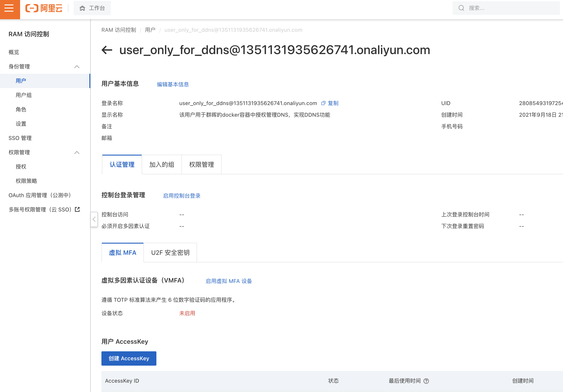The height and width of the screenshot is (392, 563).
Task: Click the 启用虚拟 MFA 设备 link
Action: click(x=229, y=281)
